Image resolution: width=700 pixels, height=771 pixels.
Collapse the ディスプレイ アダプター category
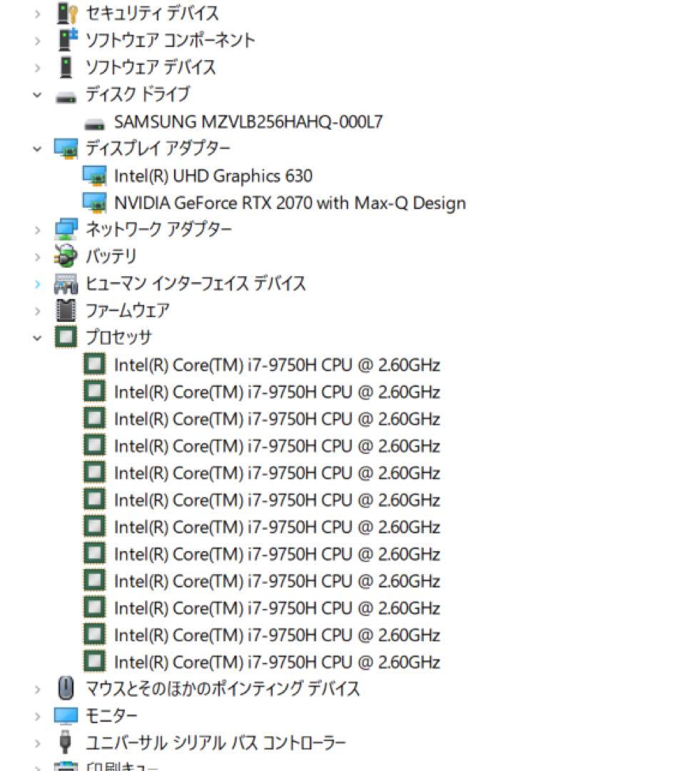pyautogui.click(x=37, y=148)
